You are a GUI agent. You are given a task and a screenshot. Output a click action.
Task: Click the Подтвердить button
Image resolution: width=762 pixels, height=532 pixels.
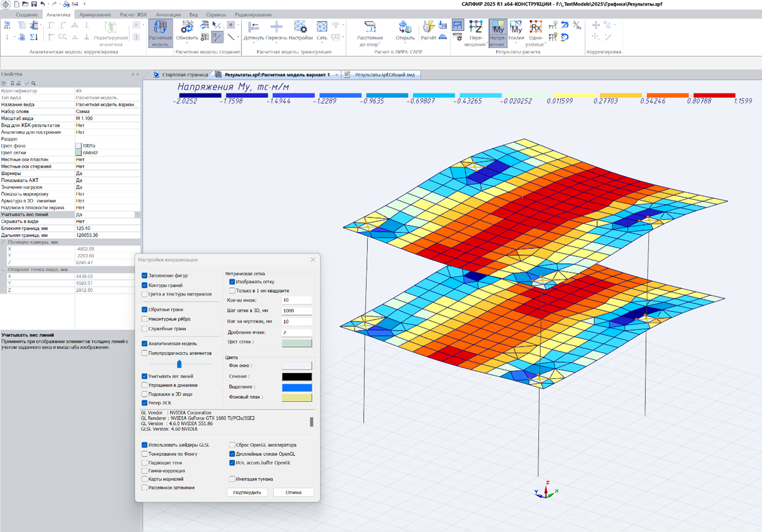(x=247, y=492)
